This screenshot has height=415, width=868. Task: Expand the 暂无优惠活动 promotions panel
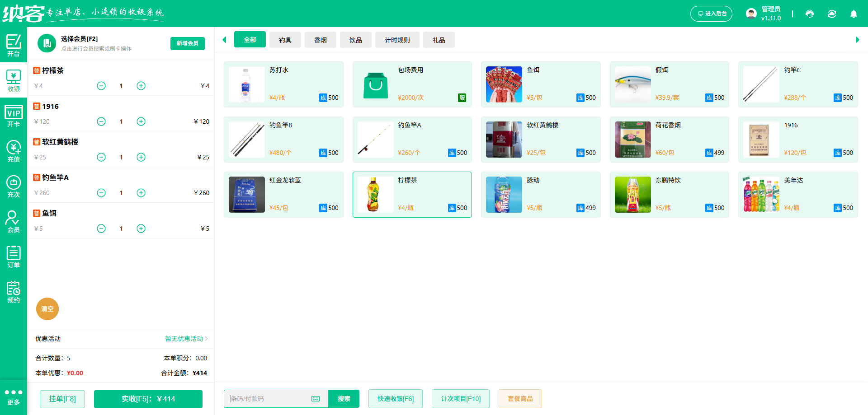pyautogui.click(x=185, y=339)
